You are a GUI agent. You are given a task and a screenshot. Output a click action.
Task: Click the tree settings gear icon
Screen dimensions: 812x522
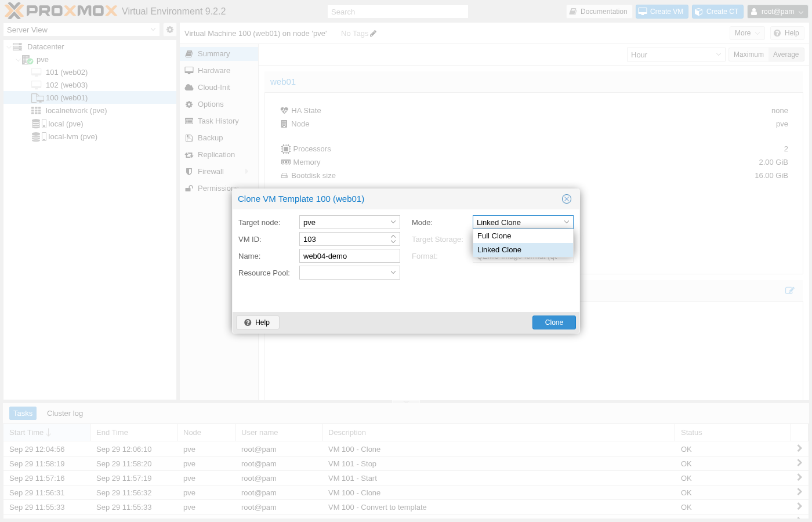170,30
